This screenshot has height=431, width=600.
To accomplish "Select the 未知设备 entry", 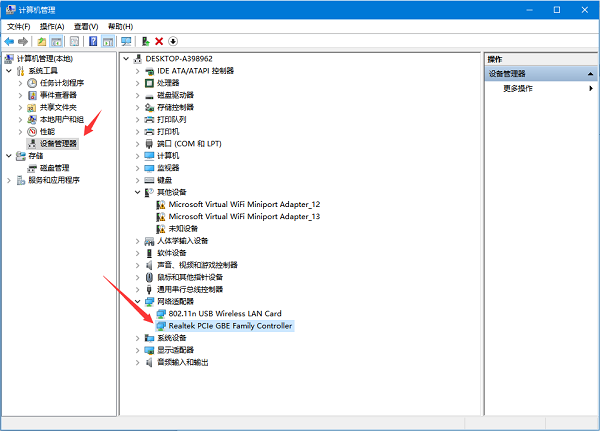I will (183, 229).
